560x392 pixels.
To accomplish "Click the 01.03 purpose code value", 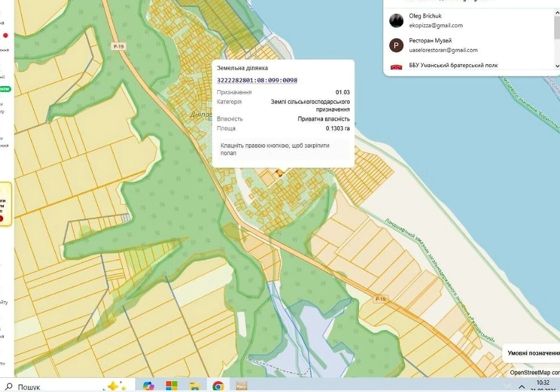I will 342,92.
